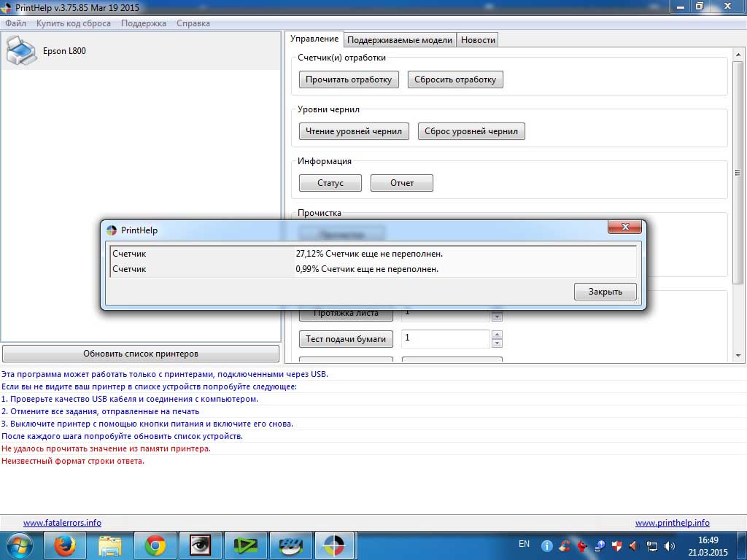Click the scroll-up arrow of the Управление panel

(738, 55)
